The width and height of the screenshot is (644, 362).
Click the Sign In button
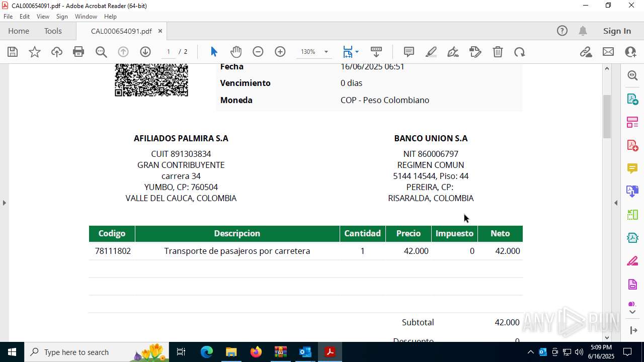617,31
